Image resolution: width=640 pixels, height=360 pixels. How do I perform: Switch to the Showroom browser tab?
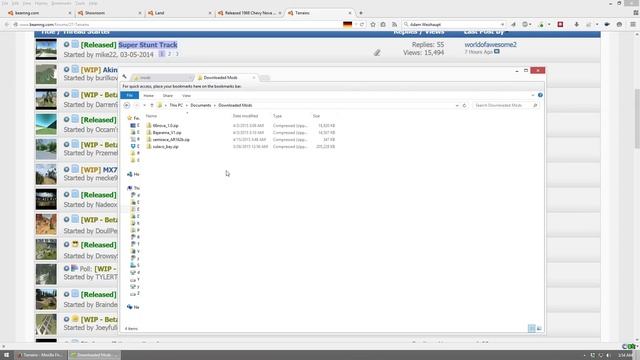click(x=109, y=13)
